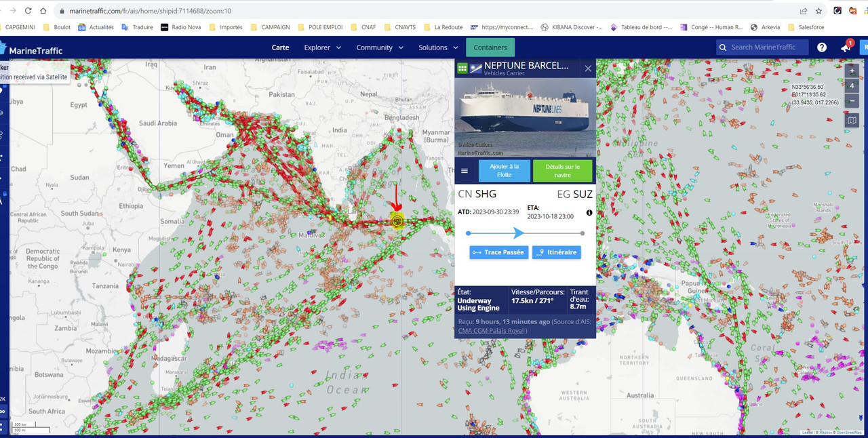Screen dimensions: 868x438
Task: Close the NEPTUNE BARCEL... vessel popup
Action: point(588,68)
